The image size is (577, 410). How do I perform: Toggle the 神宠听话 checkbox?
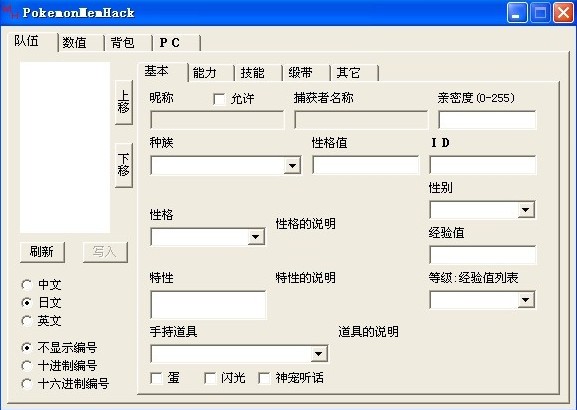coord(264,378)
